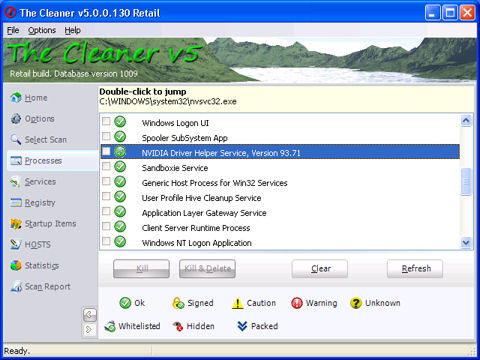This screenshot has height=360, width=480.
Task: Click the HOSTS sidebar icon
Action: [x=16, y=244]
